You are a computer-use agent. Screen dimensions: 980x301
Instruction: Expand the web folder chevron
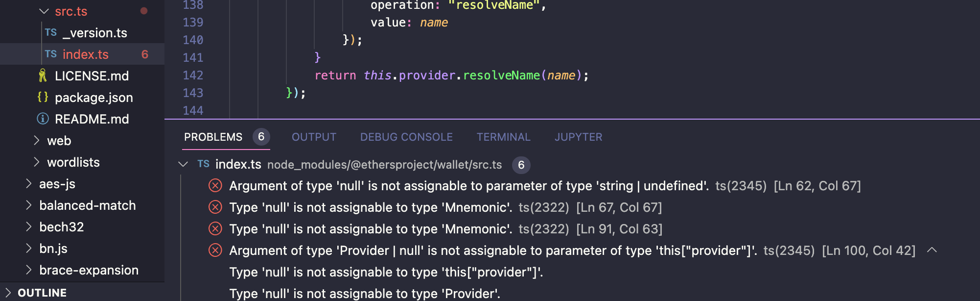pos(36,141)
